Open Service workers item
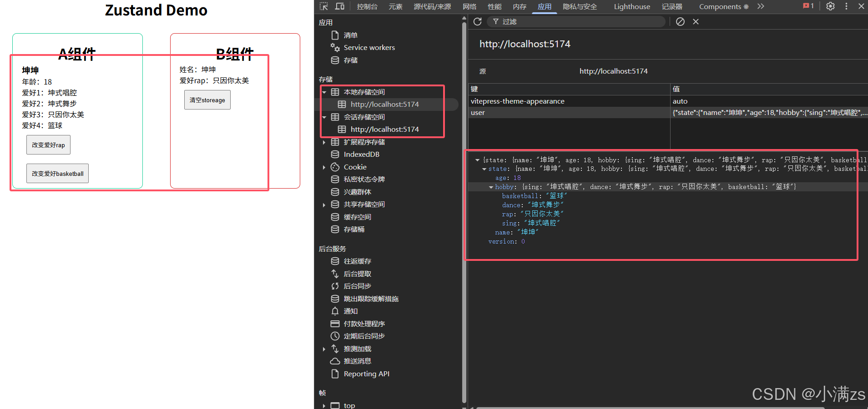 click(x=369, y=47)
